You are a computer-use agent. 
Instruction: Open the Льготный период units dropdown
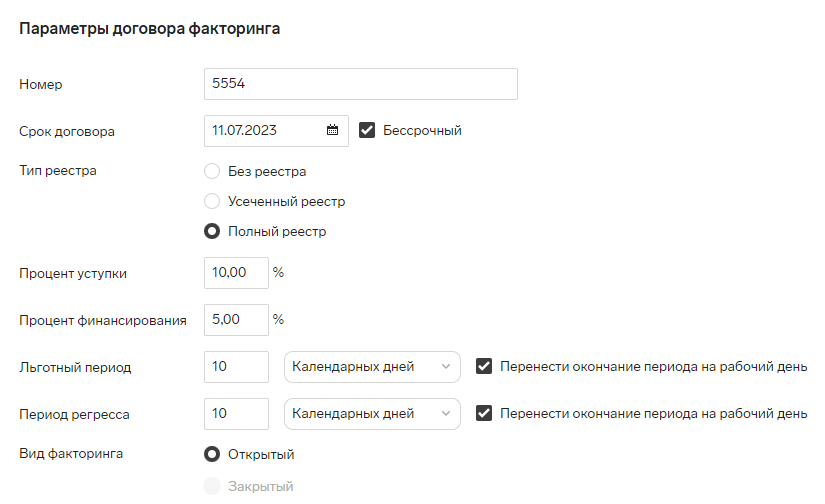[372, 367]
